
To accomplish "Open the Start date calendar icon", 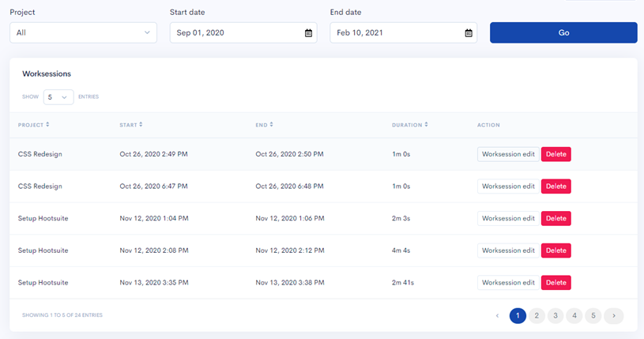I will coord(308,33).
